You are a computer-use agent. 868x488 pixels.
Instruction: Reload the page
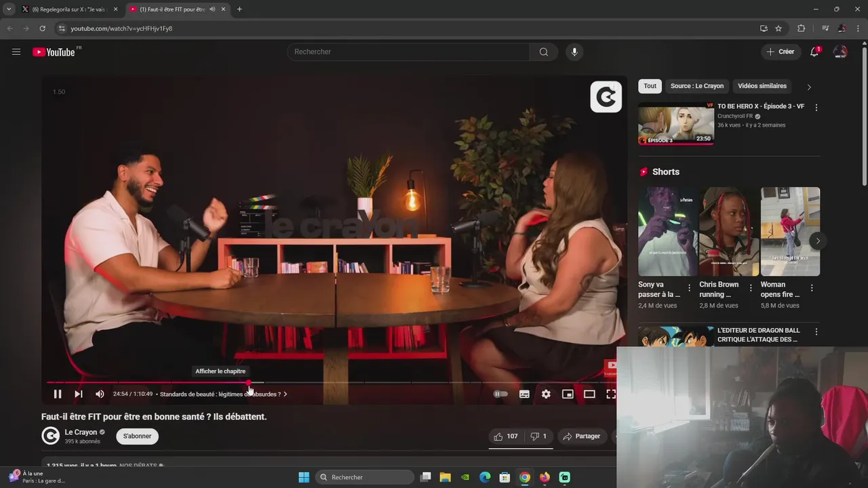click(42, 28)
